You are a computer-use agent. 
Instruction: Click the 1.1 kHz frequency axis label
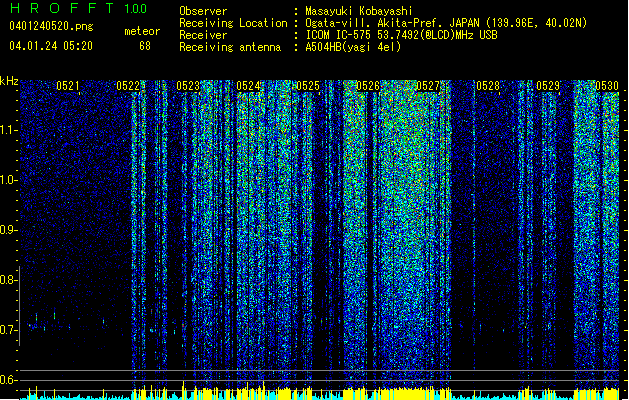click(8, 130)
